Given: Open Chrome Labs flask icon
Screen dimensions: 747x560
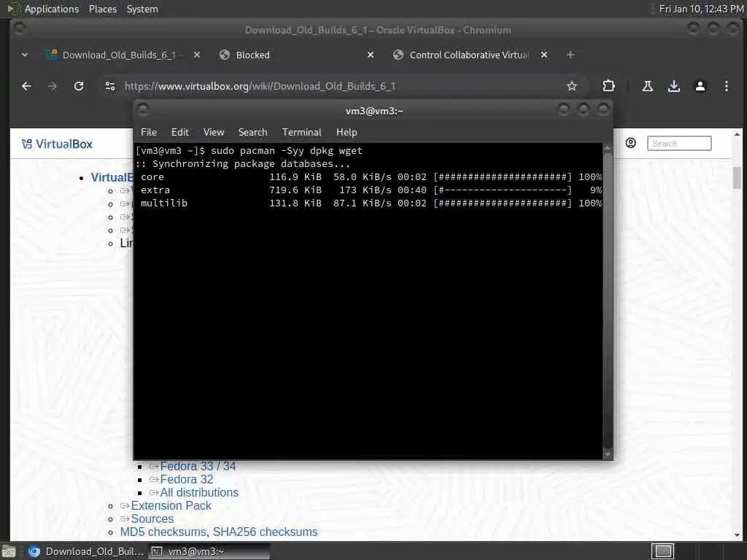Looking at the screenshot, I should (648, 86).
